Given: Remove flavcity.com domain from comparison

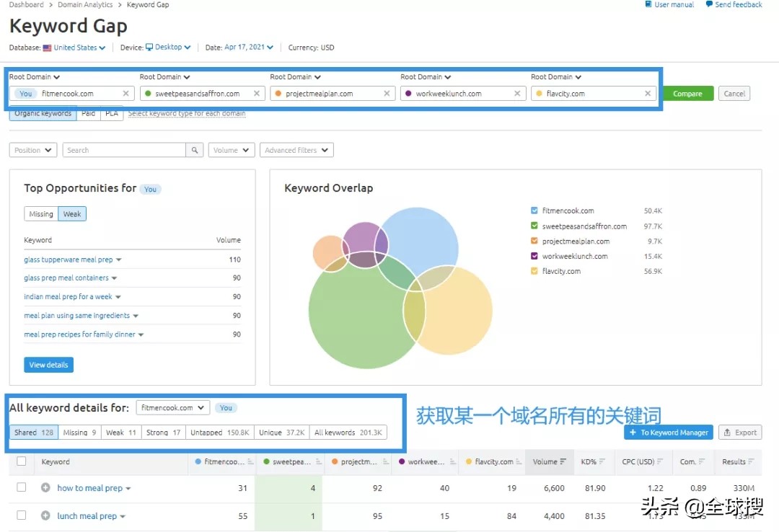Looking at the screenshot, I should click(x=647, y=93).
